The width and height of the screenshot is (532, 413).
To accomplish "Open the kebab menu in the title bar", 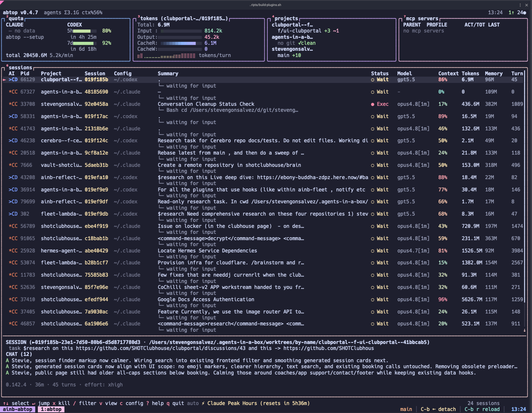I will click(520, 5).
